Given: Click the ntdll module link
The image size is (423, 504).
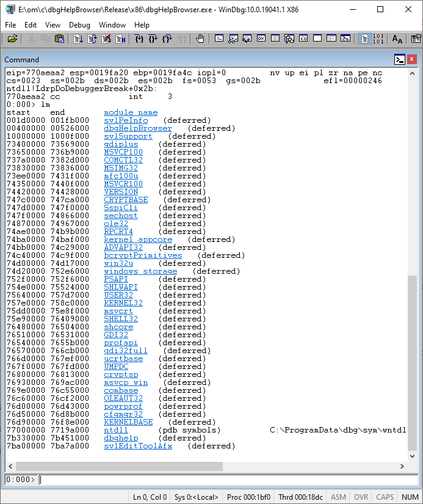Looking at the screenshot, I should [x=116, y=430].
